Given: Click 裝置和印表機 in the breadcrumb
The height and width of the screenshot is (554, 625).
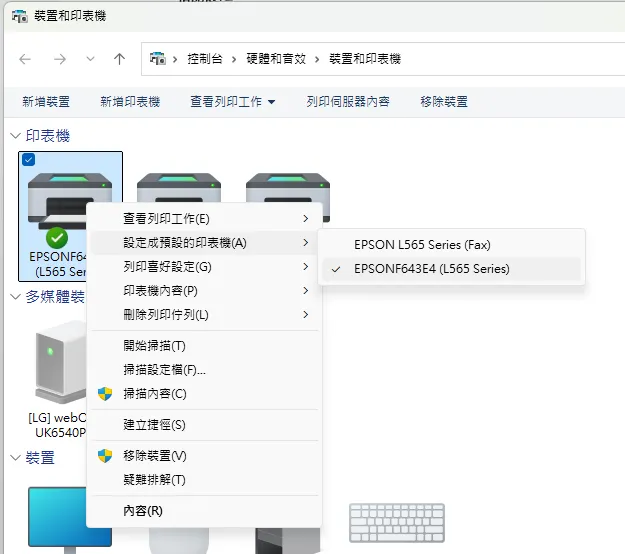Looking at the screenshot, I should 365,59.
